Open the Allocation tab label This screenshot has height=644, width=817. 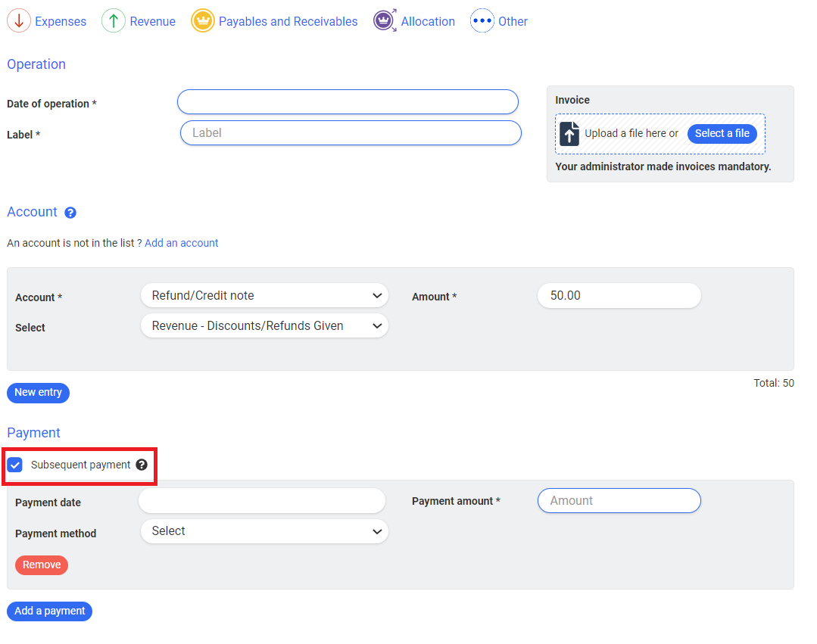(428, 21)
